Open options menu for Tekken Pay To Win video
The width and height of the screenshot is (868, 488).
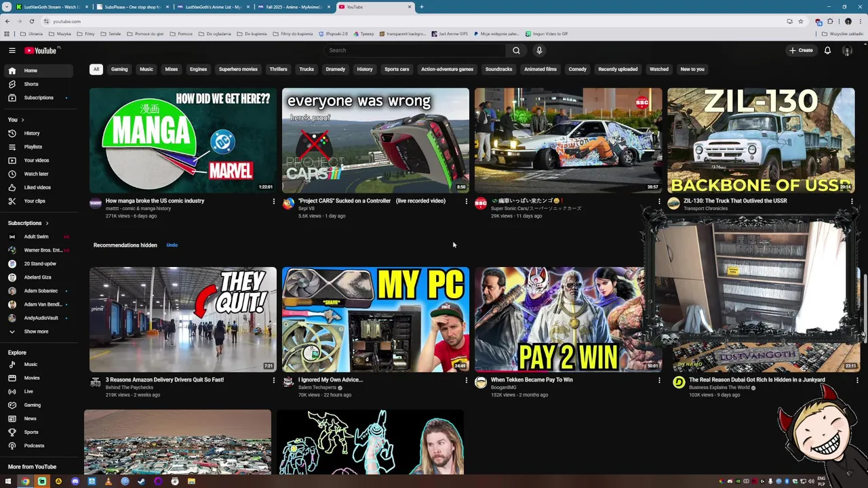point(658,380)
